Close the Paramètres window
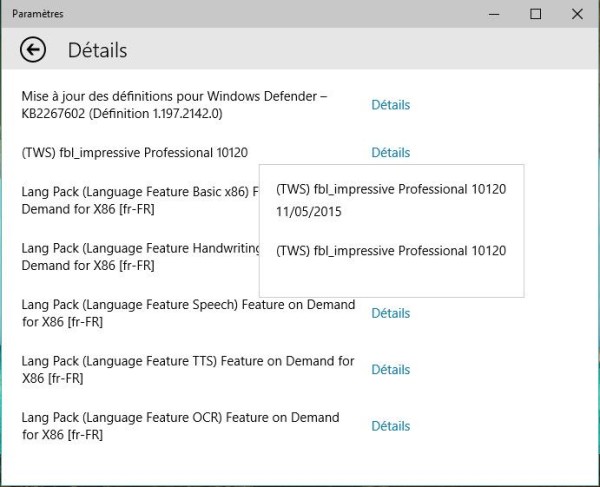This screenshot has width=600, height=487. coord(578,14)
